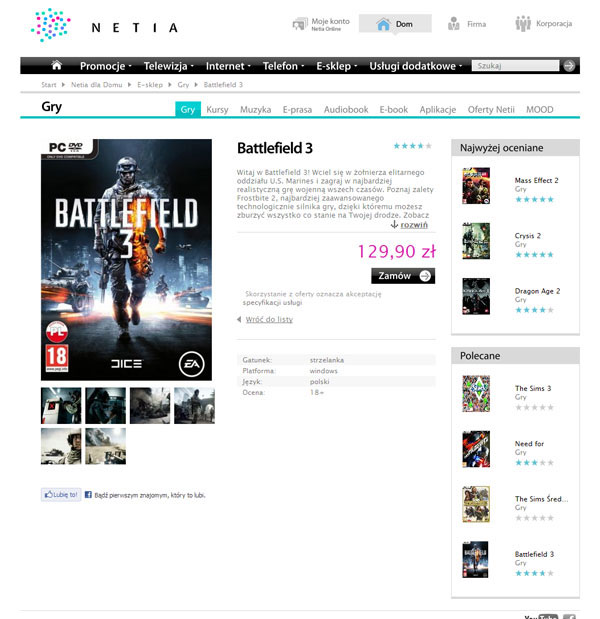Image resolution: width=600 pixels, height=619 pixels.
Task: Select the Korporacja group icon
Action: click(523, 24)
